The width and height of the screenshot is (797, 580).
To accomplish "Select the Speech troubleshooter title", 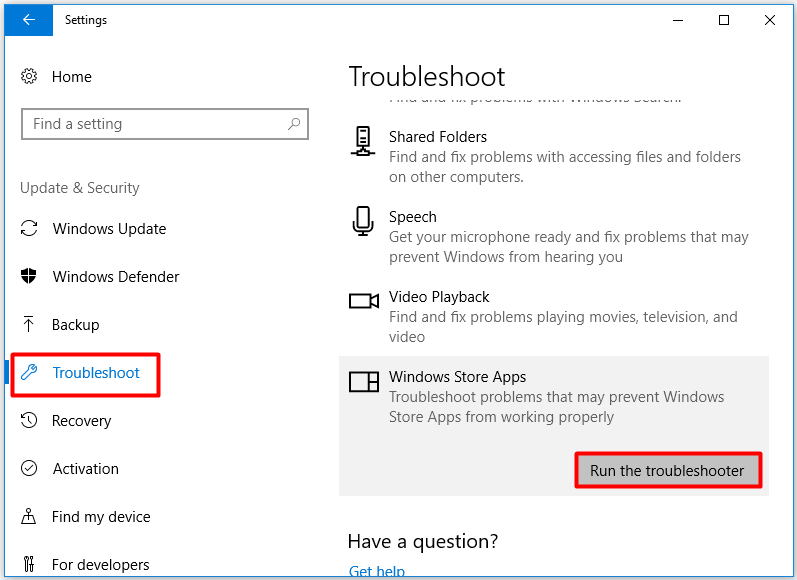I will (x=412, y=217).
